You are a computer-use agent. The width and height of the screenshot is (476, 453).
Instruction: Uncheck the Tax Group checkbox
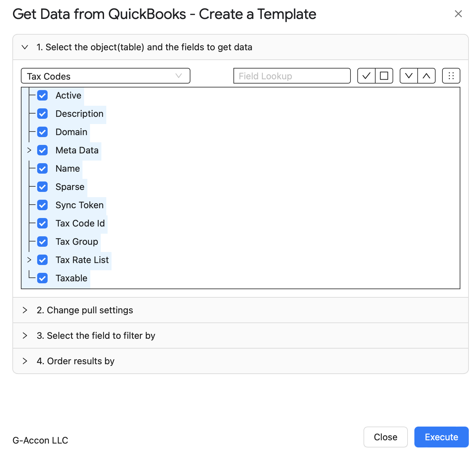(x=42, y=242)
